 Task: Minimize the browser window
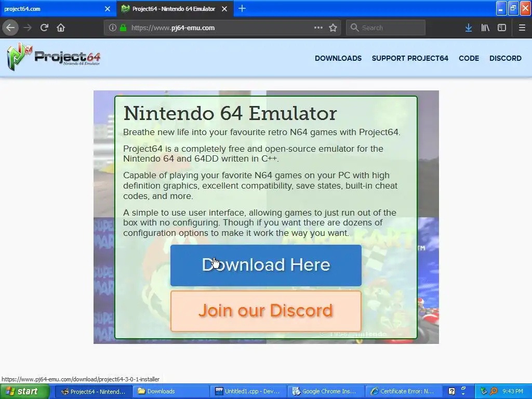click(x=501, y=8)
